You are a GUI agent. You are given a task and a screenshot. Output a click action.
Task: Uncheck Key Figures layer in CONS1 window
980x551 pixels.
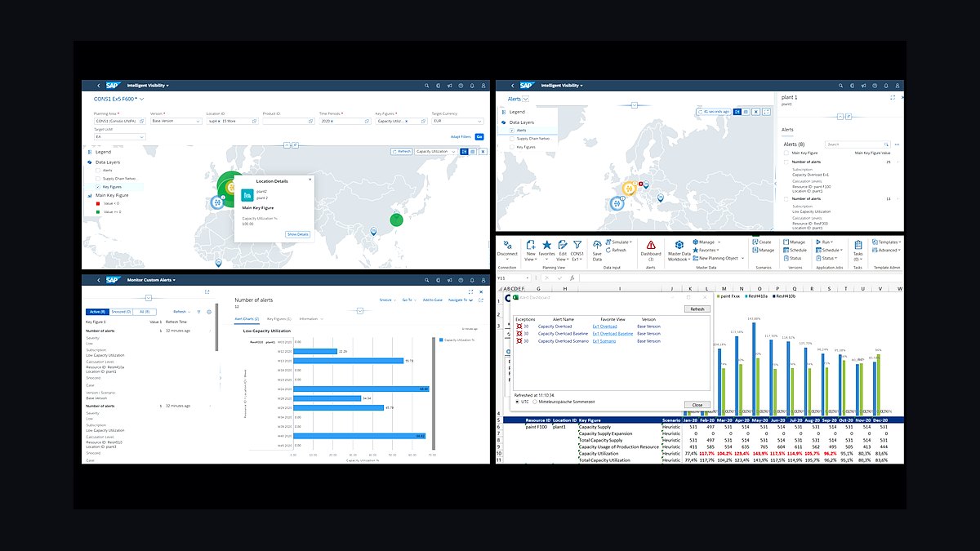[x=99, y=187]
